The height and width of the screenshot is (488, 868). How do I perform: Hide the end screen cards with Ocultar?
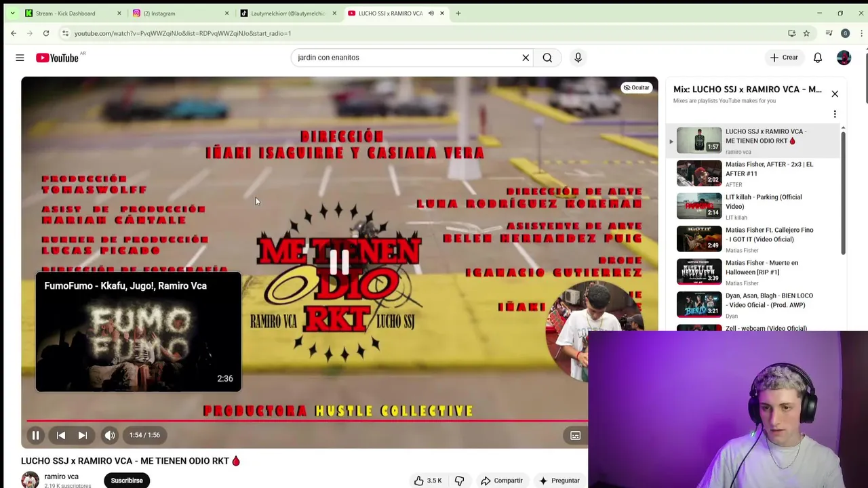[637, 87]
